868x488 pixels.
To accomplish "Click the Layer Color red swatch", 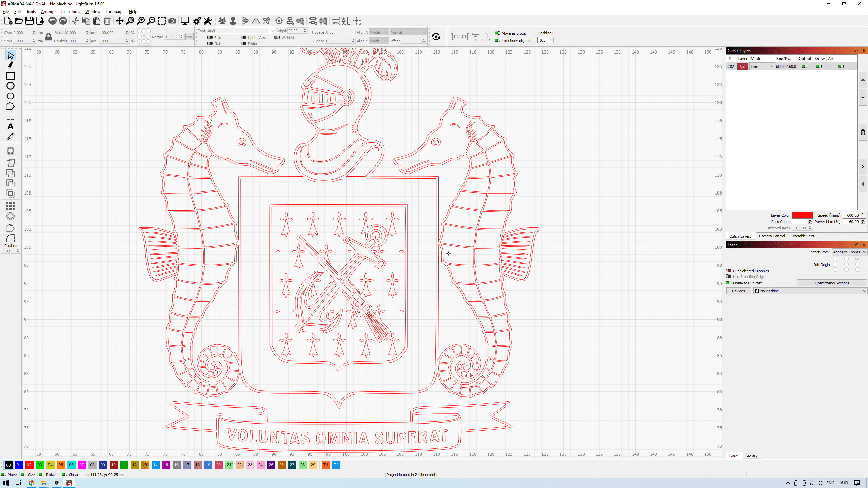I will pos(802,215).
